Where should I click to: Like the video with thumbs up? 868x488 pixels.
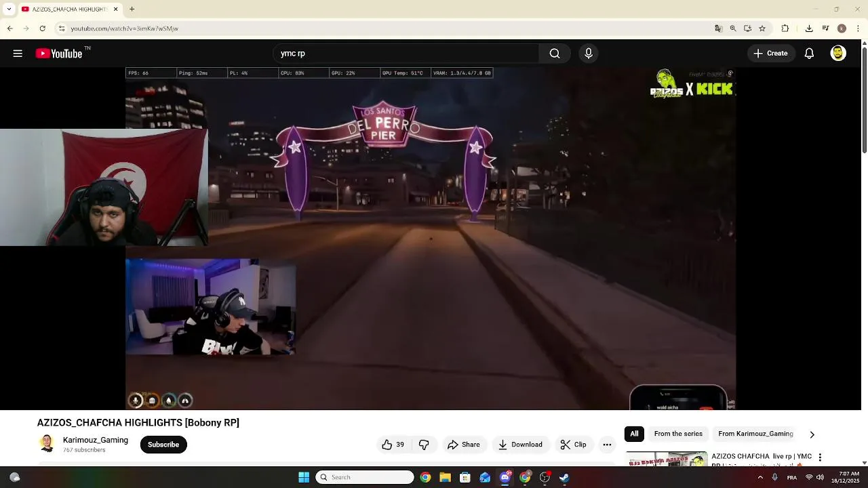pos(393,445)
